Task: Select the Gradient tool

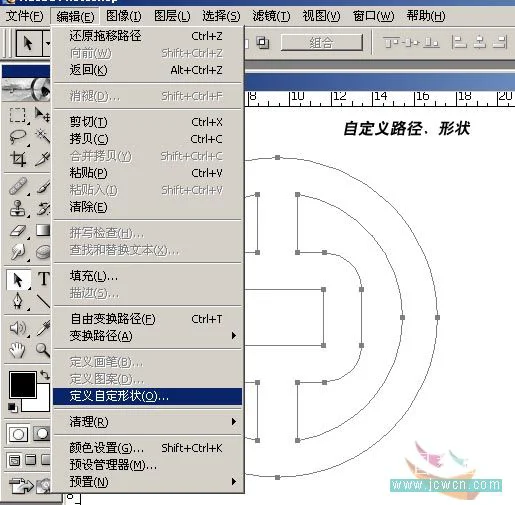Action: coord(42,231)
